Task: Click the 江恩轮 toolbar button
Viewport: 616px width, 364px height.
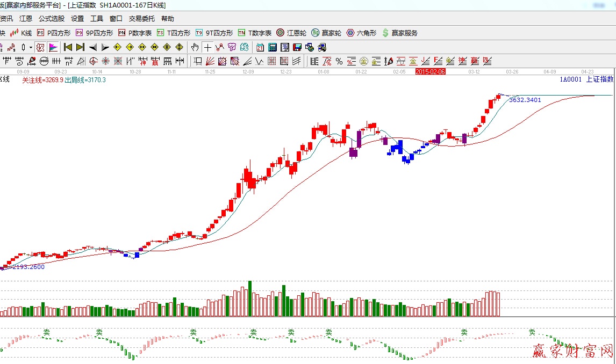Action: tap(291, 33)
